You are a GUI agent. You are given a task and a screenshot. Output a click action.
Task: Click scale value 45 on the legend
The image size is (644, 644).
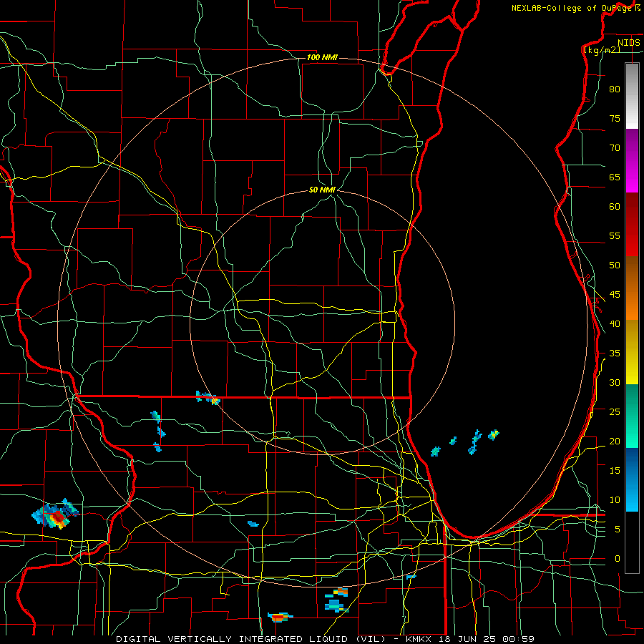coord(615,295)
